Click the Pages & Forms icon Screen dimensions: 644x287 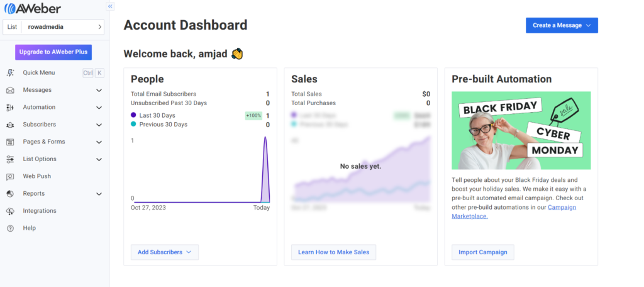pyautogui.click(x=10, y=142)
